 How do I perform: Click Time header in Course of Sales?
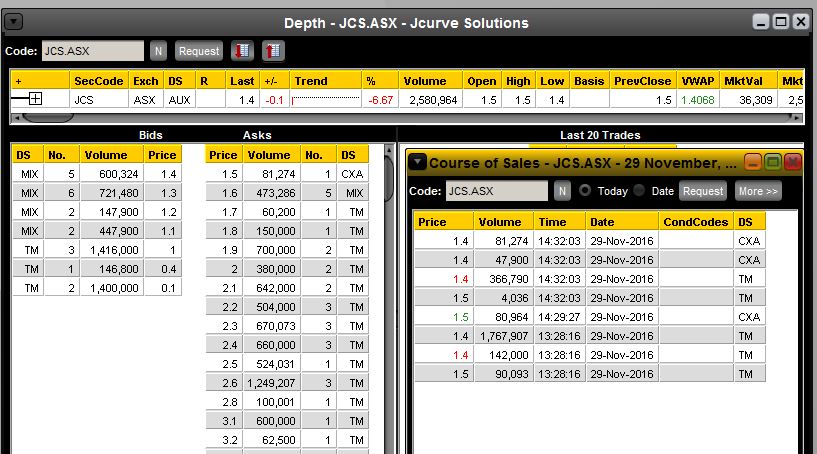coord(559,222)
